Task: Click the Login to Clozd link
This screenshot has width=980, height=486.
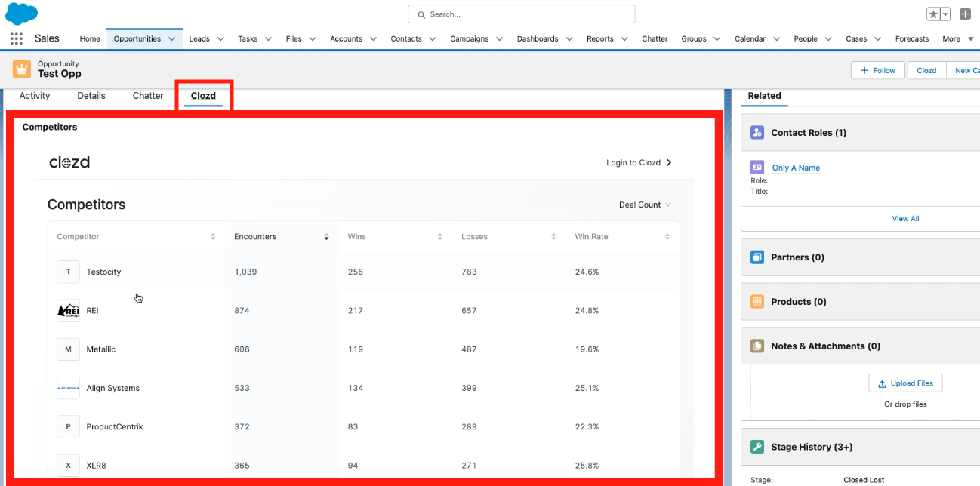Action: [x=633, y=162]
